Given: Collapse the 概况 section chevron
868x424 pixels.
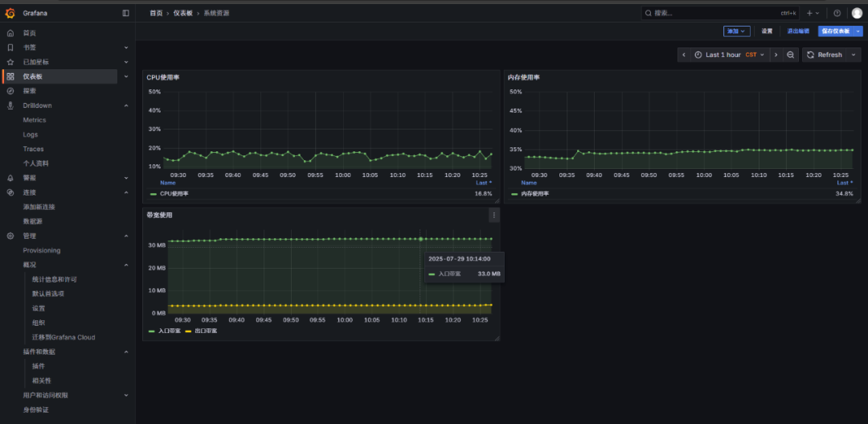Looking at the screenshot, I should (126, 265).
